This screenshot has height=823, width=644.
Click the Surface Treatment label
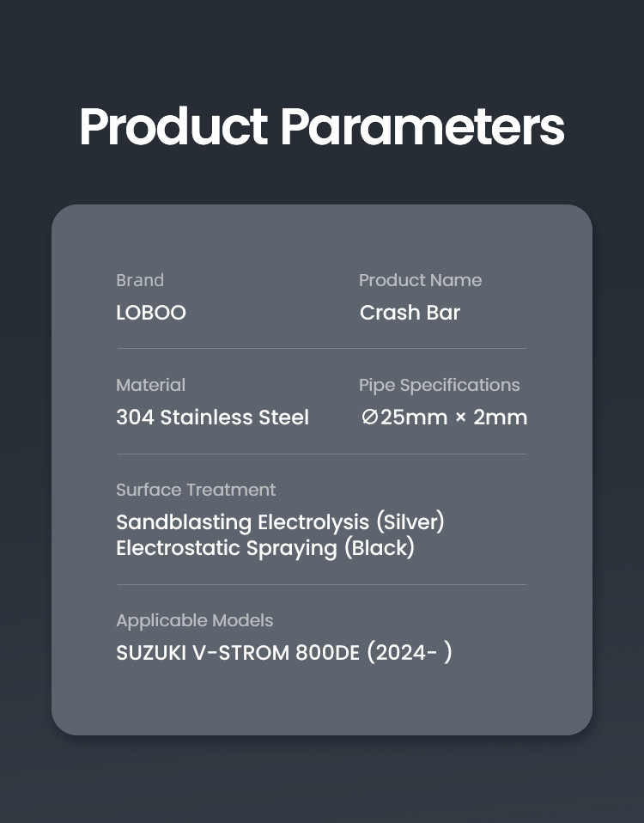click(x=196, y=490)
